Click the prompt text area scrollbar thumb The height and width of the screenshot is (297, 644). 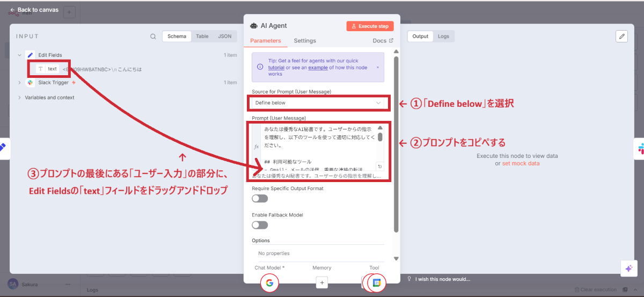380,136
